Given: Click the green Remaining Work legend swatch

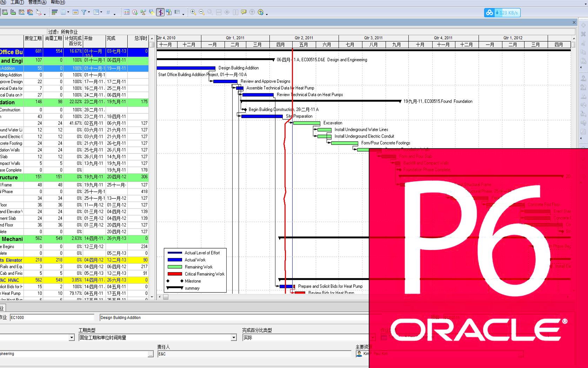Looking at the screenshot, I should [x=175, y=267].
